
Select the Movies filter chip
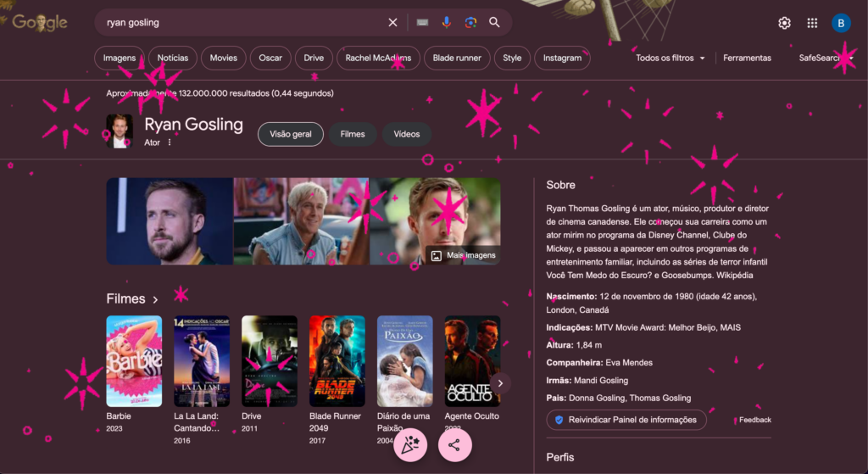pos(224,59)
